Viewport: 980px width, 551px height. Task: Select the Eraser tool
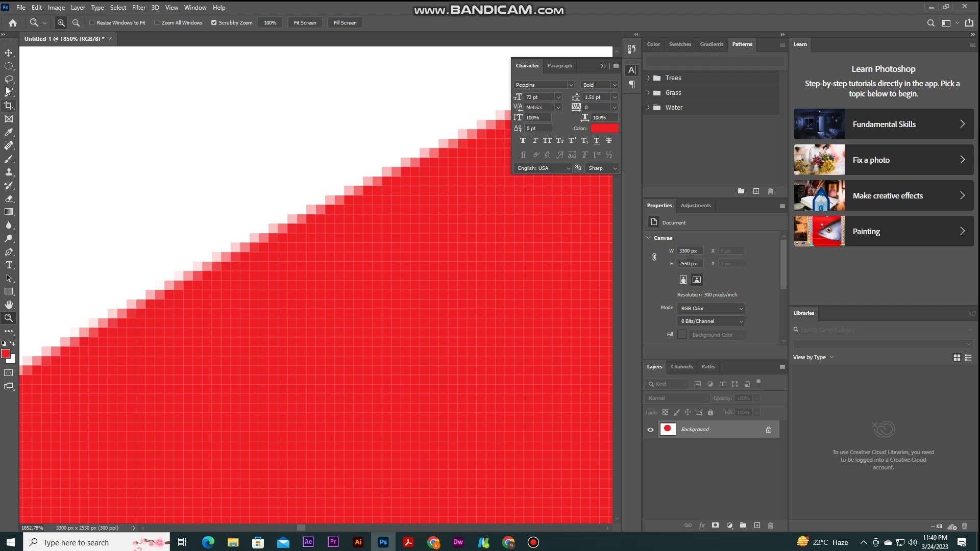point(9,198)
